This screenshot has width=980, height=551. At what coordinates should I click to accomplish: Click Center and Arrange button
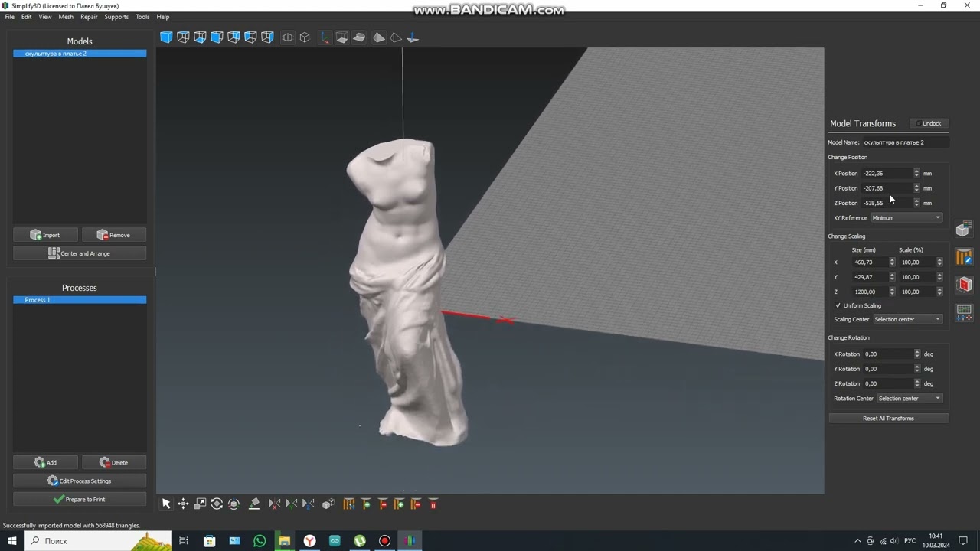pyautogui.click(x=80, y=253)
